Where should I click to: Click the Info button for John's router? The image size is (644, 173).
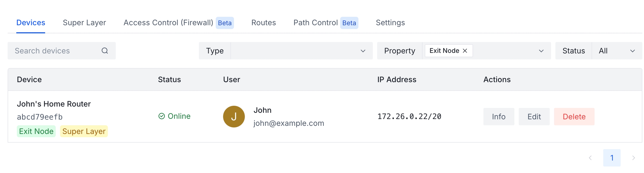click(499, 117)
